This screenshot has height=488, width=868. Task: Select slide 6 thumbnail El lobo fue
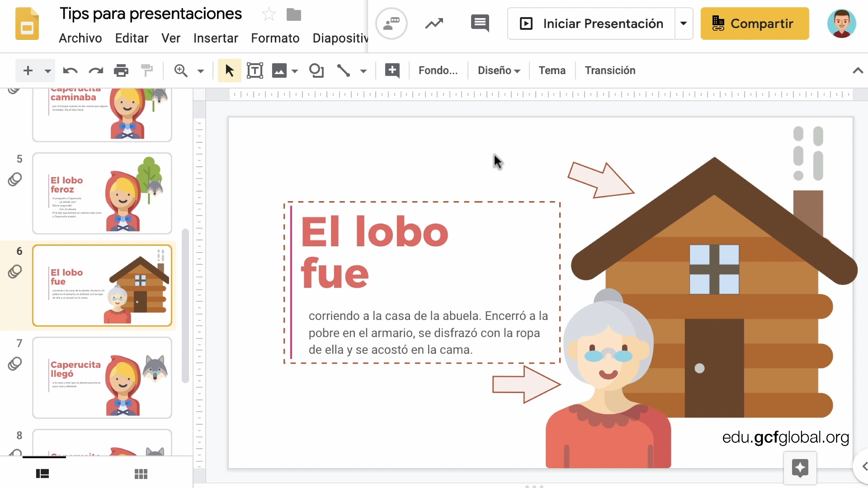102,286
